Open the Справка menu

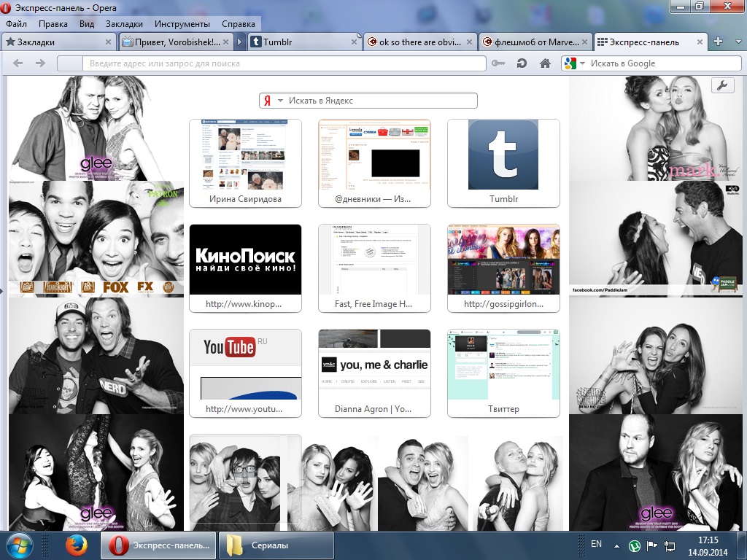coord(239,24)
